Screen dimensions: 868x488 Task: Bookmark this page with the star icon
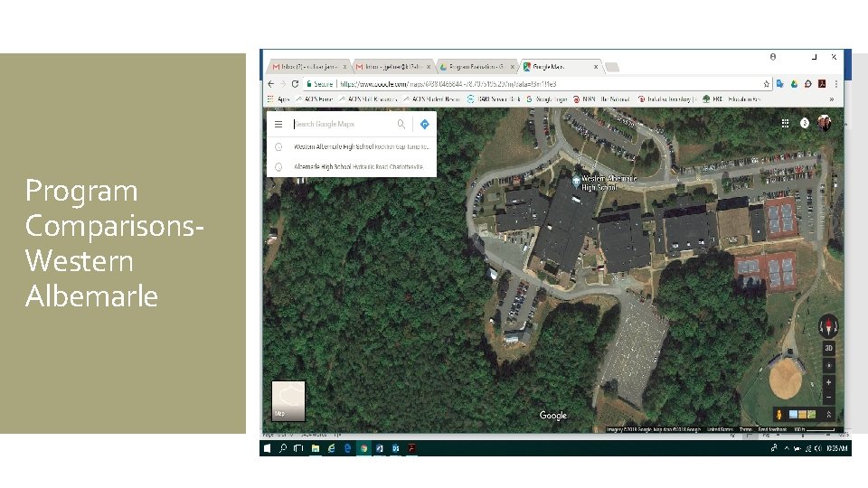[x=766, y=84]
